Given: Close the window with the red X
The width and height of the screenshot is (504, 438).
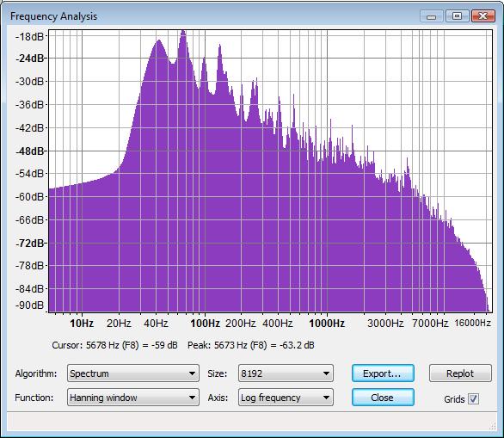Looking at the screenshot, I should [482, 16].
